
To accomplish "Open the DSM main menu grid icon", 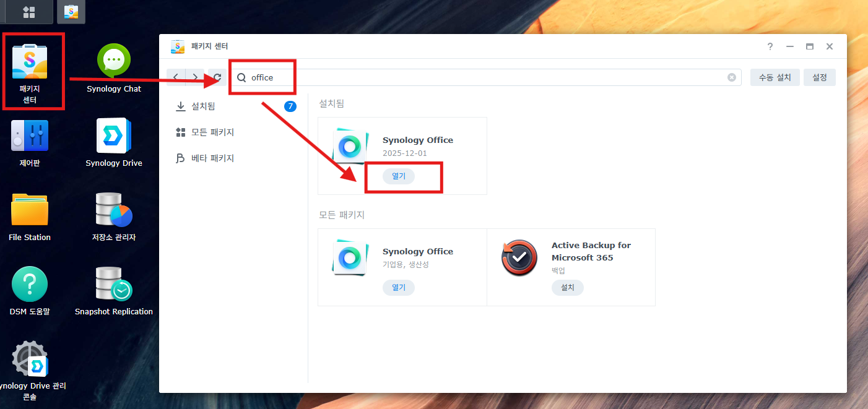I will tap(28, 12).
